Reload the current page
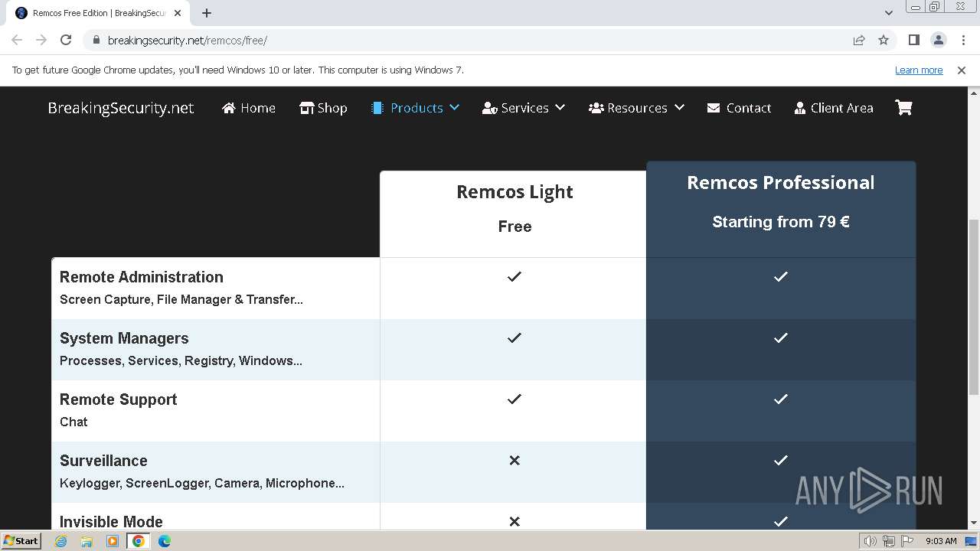The height and width of the screenshot is (551, 980). 66,41
